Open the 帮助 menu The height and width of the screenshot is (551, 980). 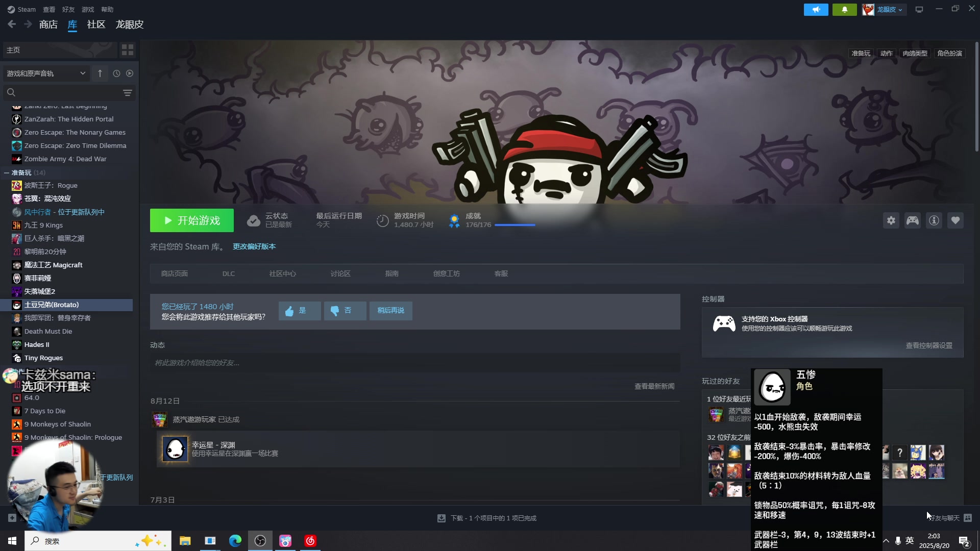pos(107,9)
